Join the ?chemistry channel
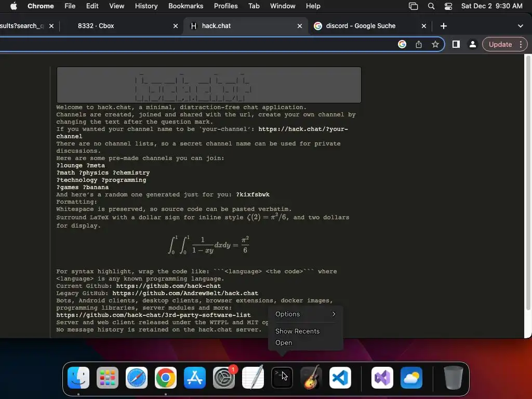Screen dimensions: 532x399 tap(131, 172)
